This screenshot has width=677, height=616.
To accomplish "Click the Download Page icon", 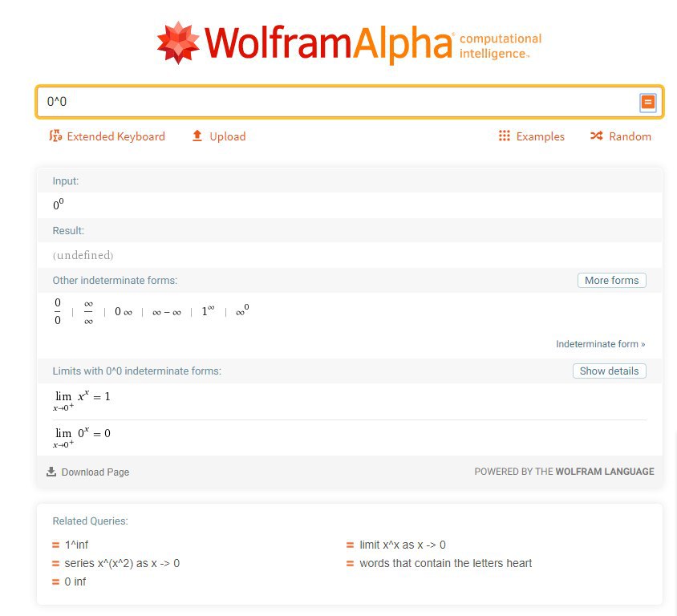I will pyautogui.click(x=51, y=472).
